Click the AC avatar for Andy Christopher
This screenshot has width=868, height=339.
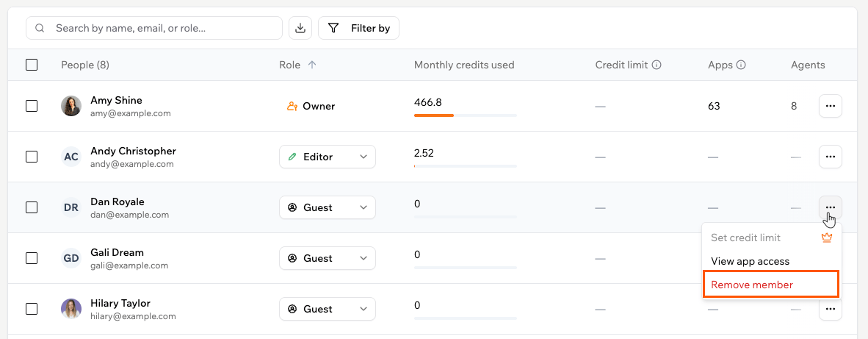click(x=70, y=157)
